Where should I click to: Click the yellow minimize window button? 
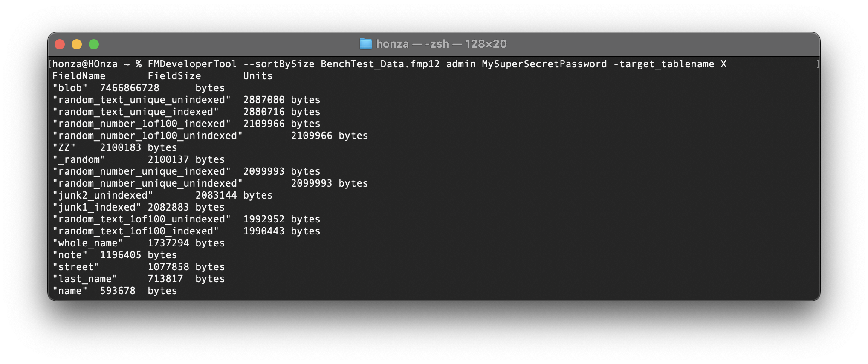(77, 44)
